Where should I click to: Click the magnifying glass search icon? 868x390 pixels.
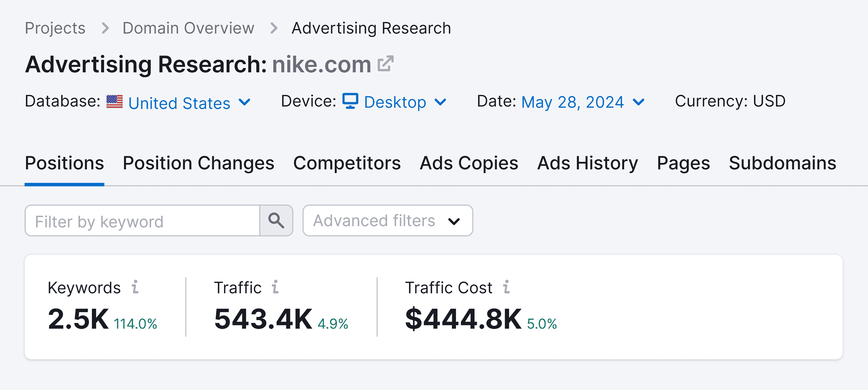point(276,221)
